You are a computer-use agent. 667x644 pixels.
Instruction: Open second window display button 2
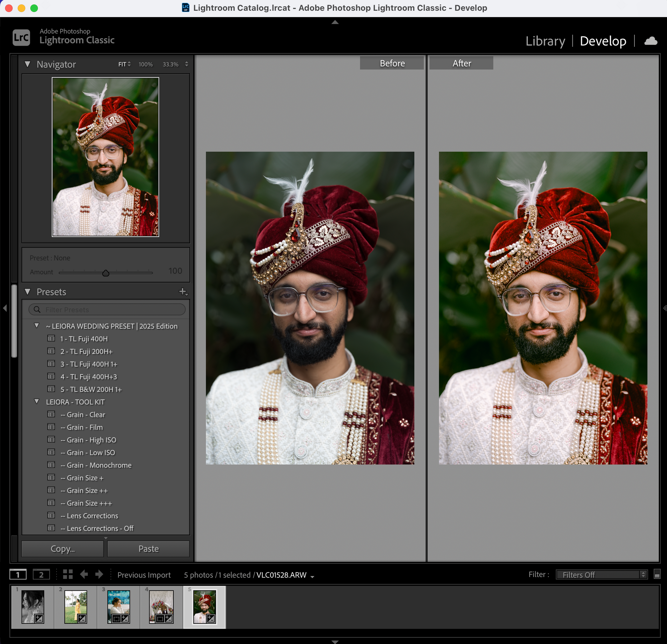[41, 574]
